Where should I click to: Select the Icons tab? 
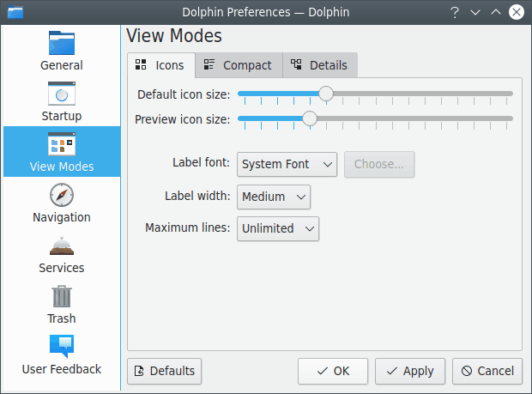point(160,65)
